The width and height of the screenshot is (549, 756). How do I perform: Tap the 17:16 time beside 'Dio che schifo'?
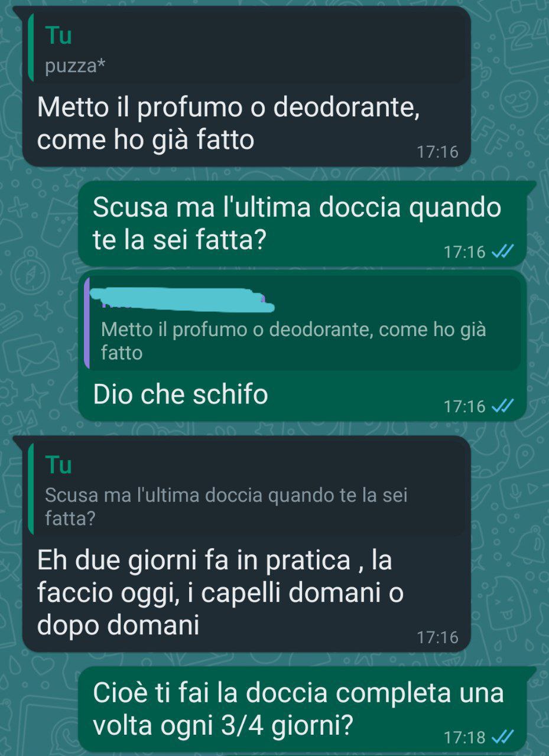464,406
